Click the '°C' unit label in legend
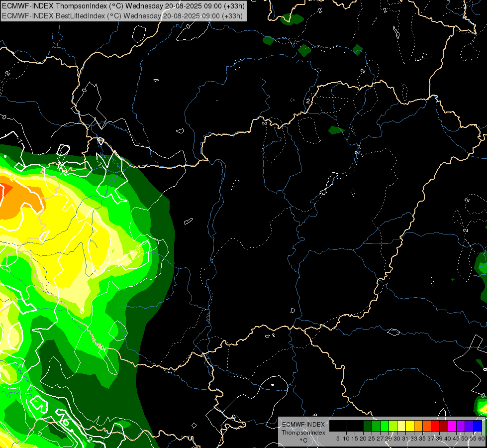The width and height of the screenshot is (487, 448). 304,440
